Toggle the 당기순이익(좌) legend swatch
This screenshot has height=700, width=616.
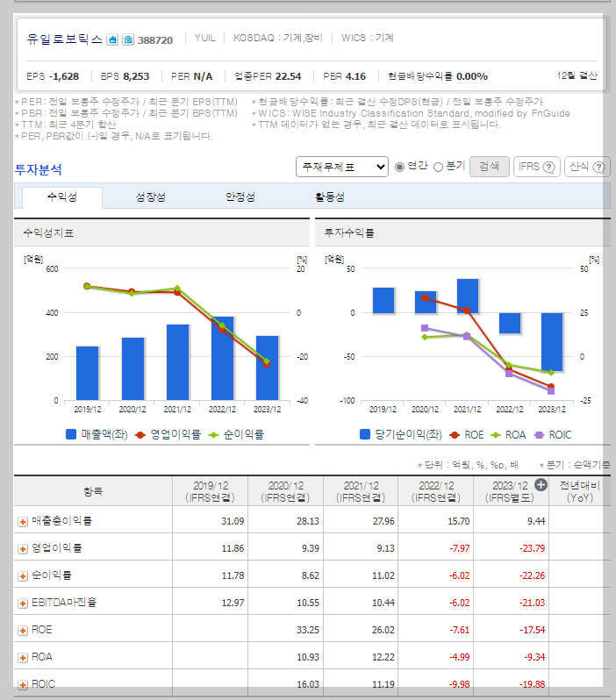click(365, 434)
